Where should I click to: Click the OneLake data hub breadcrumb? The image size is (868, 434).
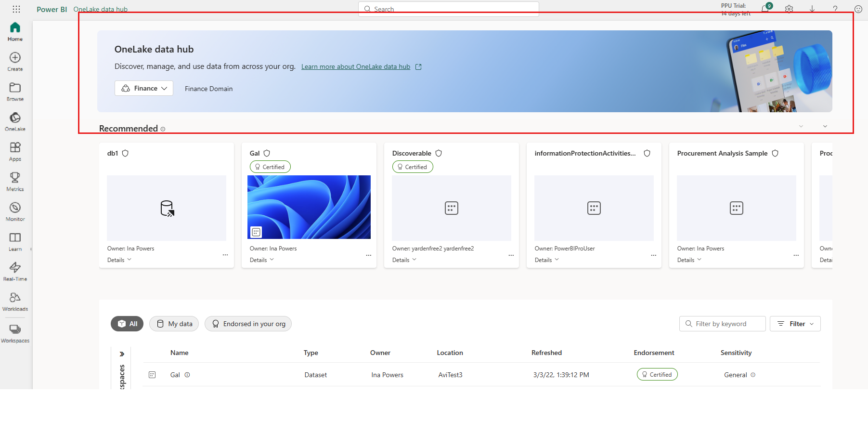pyautogui.click(x=100, y=9)
